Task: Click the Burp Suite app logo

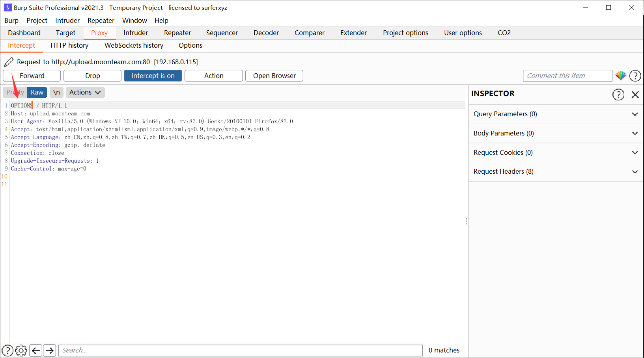Action: click(7, 7)
